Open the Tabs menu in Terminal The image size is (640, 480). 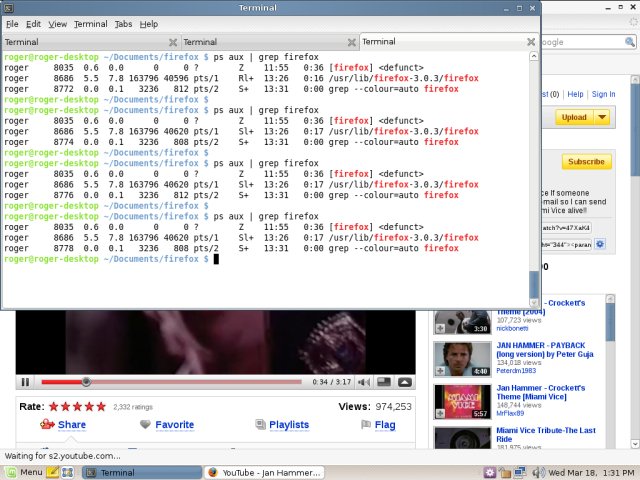click(x=123, y=24)
